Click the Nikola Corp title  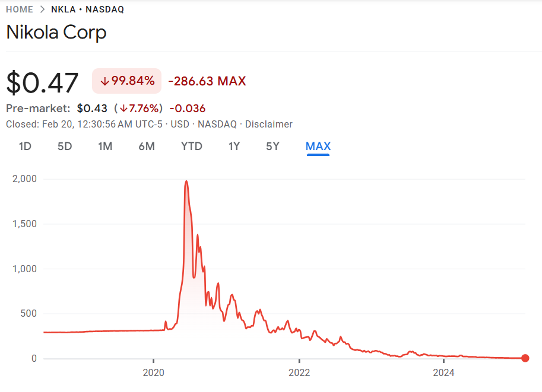[56, 33]
